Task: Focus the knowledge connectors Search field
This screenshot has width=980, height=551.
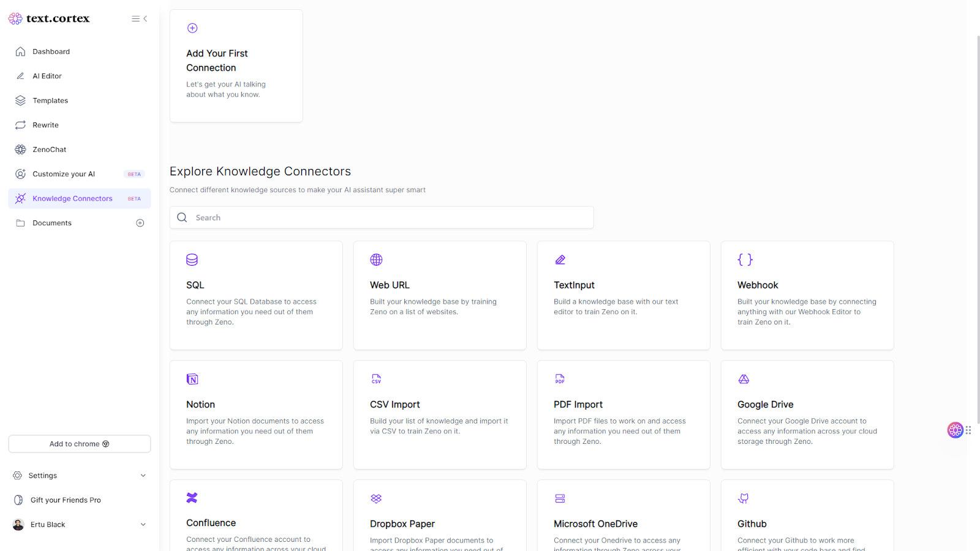Action: pos(392,218)
